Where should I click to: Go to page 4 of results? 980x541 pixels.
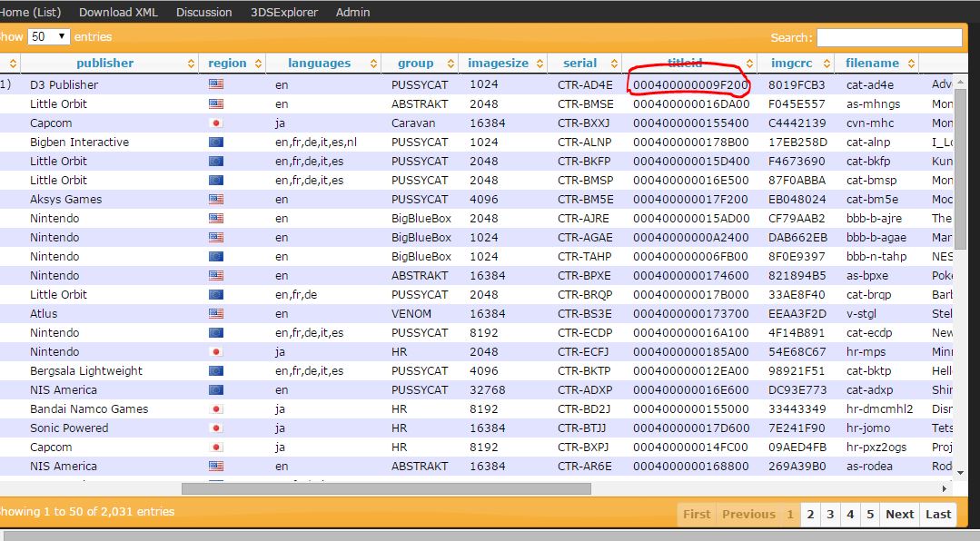[x=850, y=514]
